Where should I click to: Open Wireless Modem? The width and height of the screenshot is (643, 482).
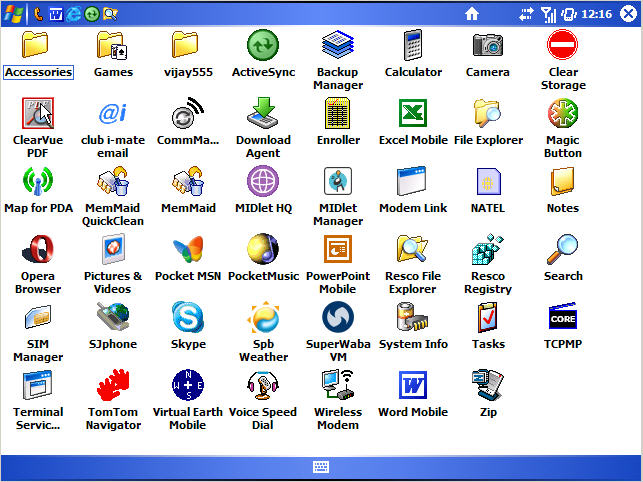(338, 400)
